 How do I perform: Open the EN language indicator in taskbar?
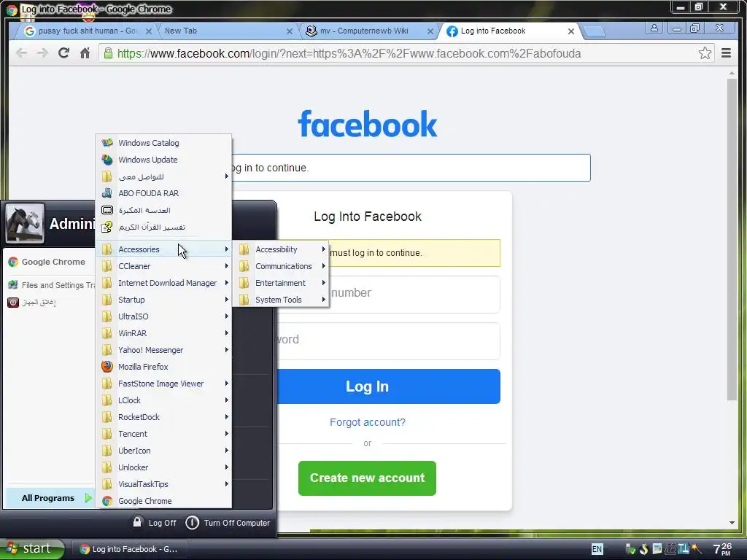click(x=597, y=549)
